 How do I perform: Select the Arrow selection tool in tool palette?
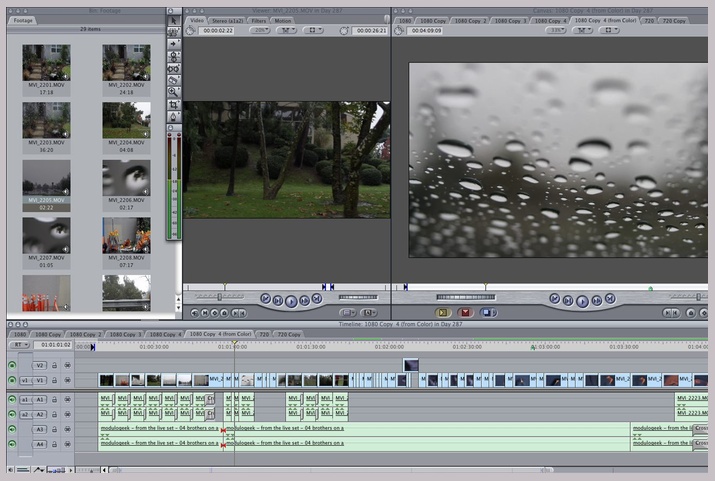[173, 20]
